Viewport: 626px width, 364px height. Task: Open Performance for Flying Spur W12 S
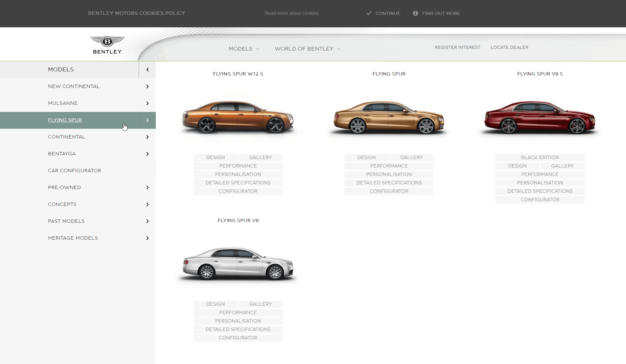pos(238,166)
